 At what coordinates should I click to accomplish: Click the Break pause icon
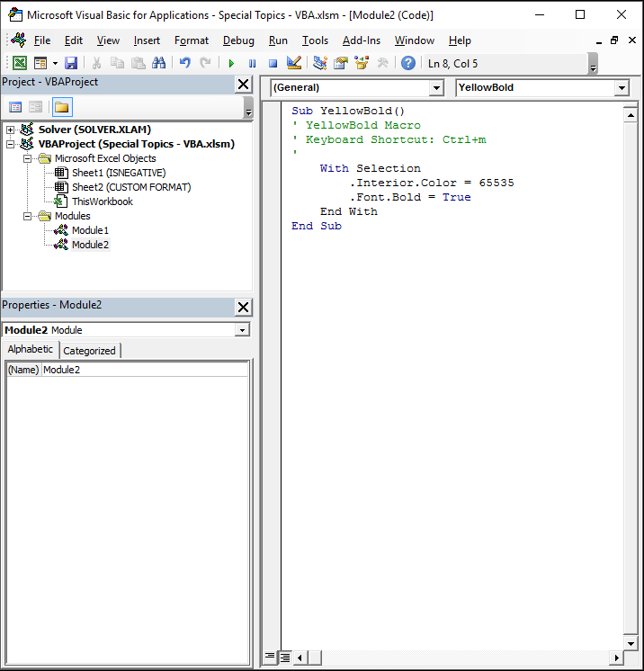pyautogui.click(x=252, y=63)
